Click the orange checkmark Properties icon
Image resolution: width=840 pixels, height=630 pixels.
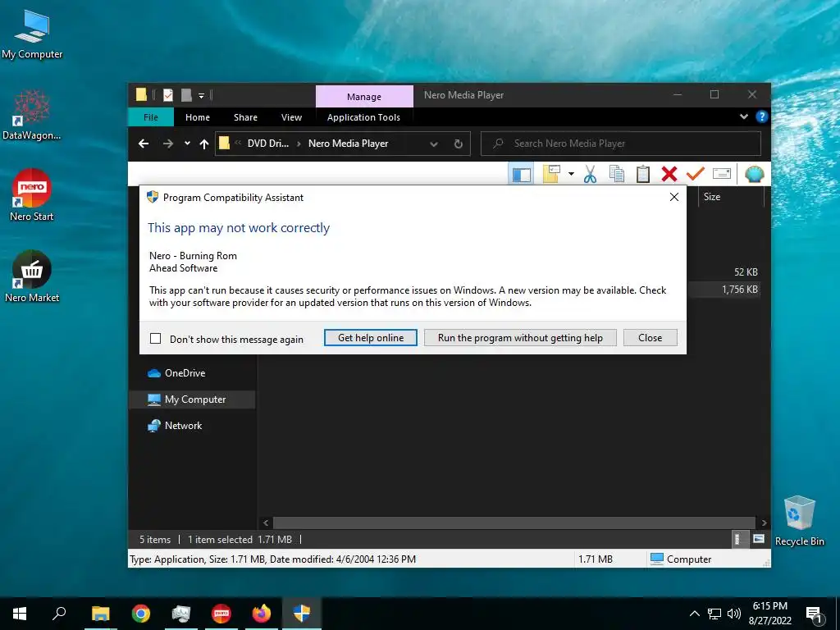coord(696,173)
